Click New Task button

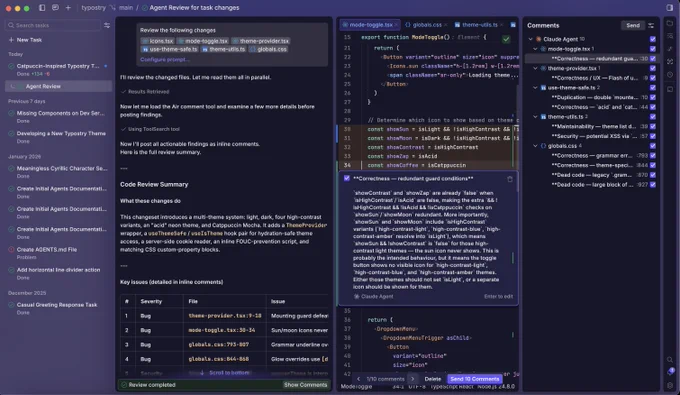tap(25, 40)
